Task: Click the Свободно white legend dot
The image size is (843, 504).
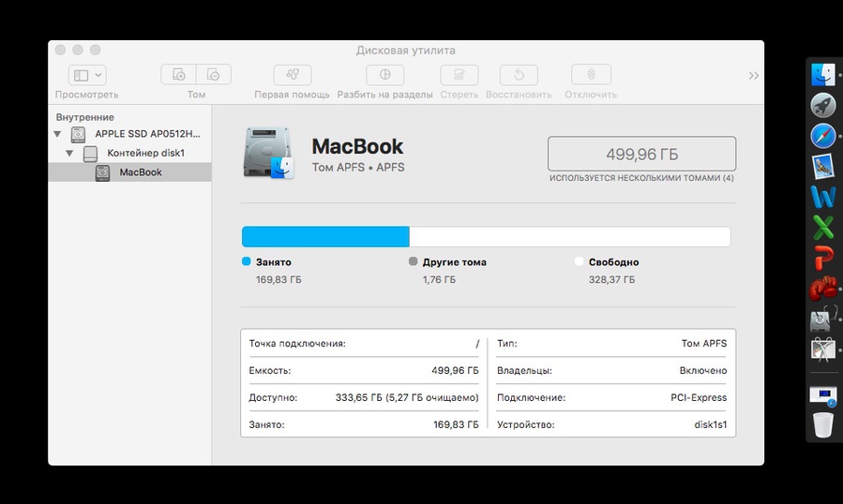Action: pos(579,261)
